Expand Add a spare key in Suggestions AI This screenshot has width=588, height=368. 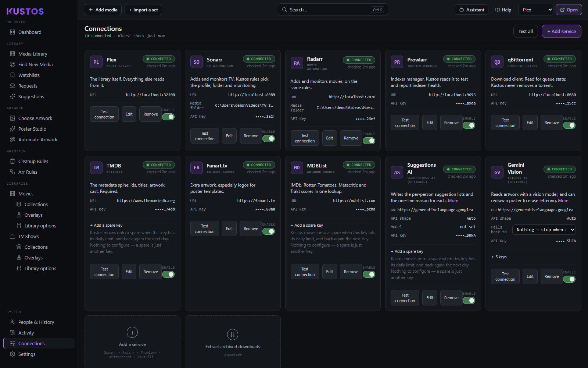[407, 251]
